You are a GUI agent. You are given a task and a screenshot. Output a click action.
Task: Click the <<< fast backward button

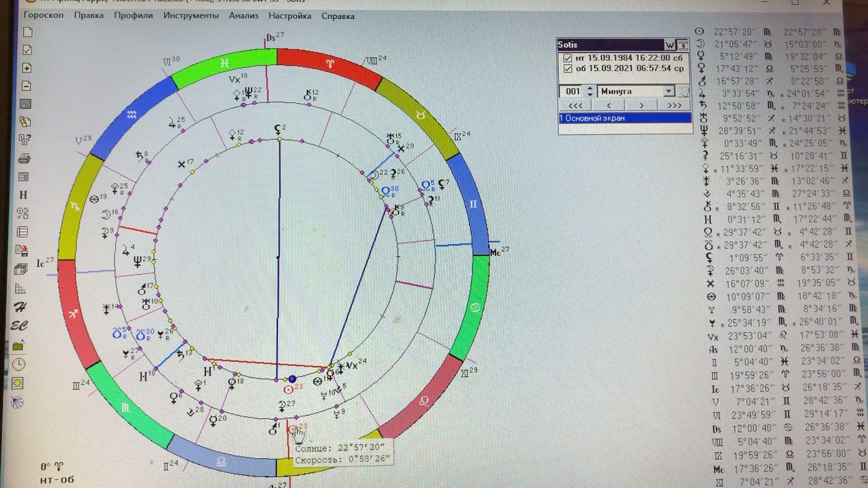(x=575, y=106)
